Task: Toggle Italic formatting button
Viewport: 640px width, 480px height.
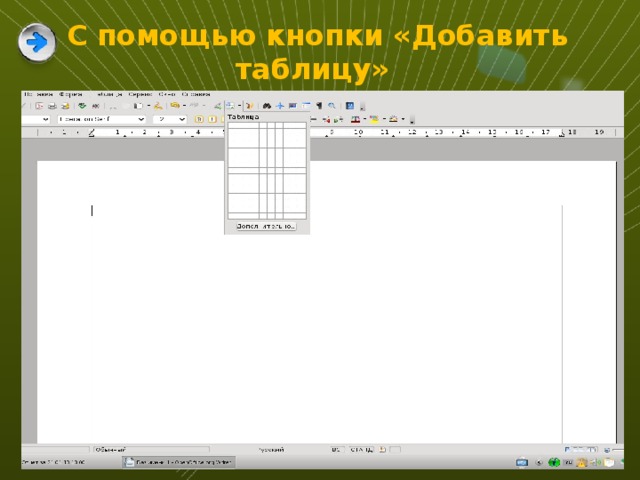Action: (x=212, y=119)
